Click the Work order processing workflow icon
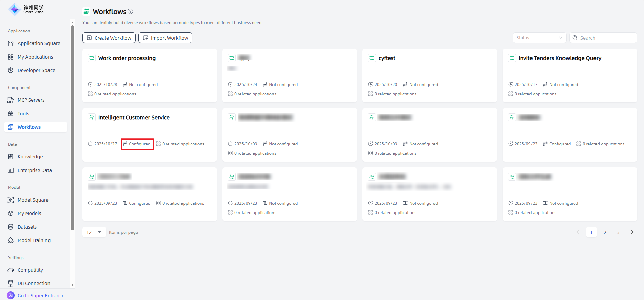Image resolution: width=644 pixels, height=300 pixels. tap(92, 58)
